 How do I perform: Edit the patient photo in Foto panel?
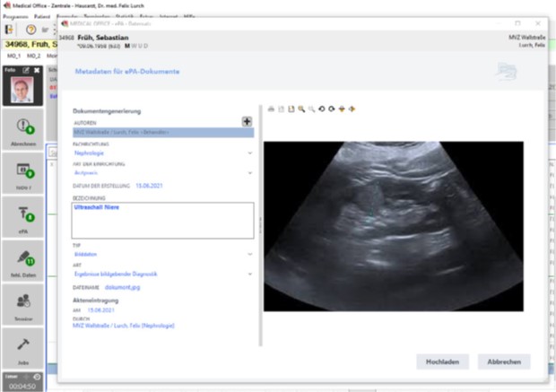[26, 70]
